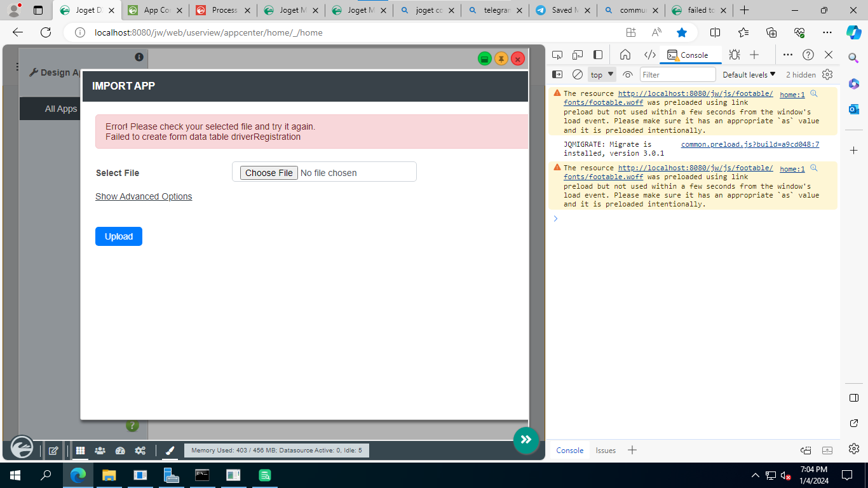Screen dimensions: 868x488
Task: Open Joget Users admin icon in bottom bar
Action: (100, 451)
